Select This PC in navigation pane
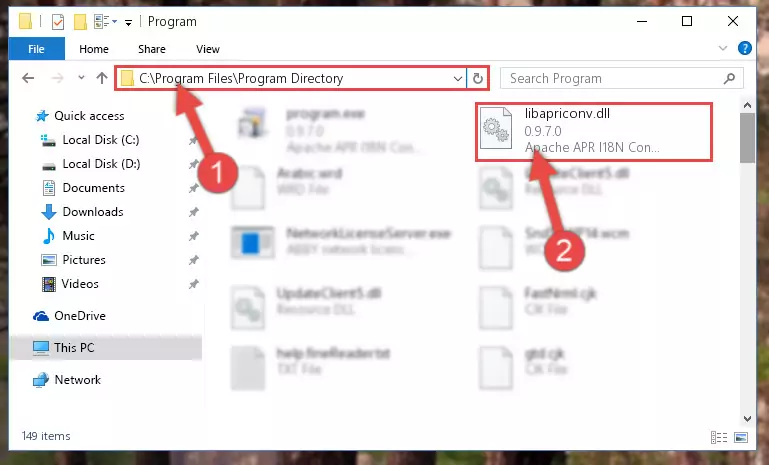The height and width of the screenshot is (465, 769). click(x=106, y=348)
